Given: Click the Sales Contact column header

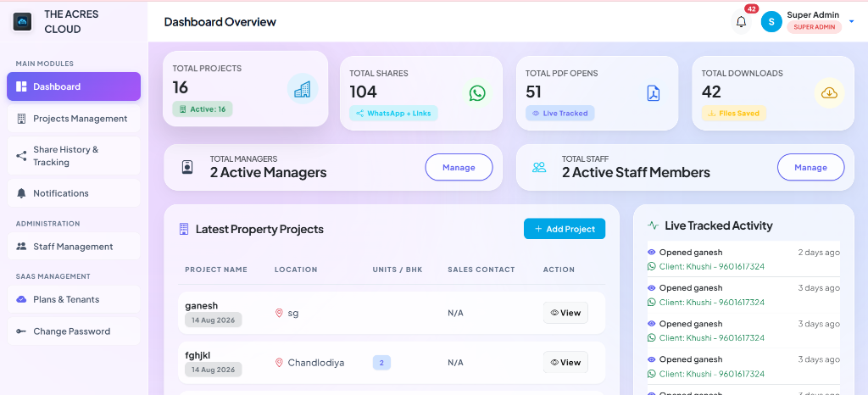Looking at the screenshot, I should coord(481,270).
